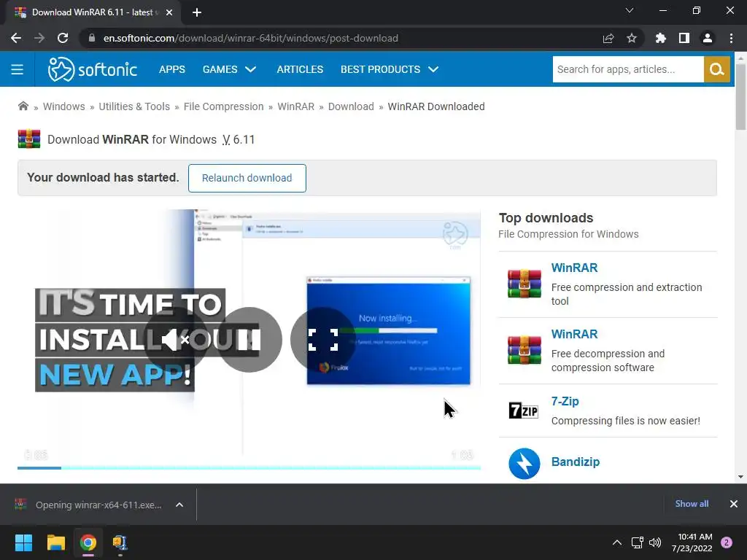Image resolution: width=747 pixels, height=560 pixels.
Task: Switch the video to fullscreen
Action: pyautogui.click(x=323, y=340)
